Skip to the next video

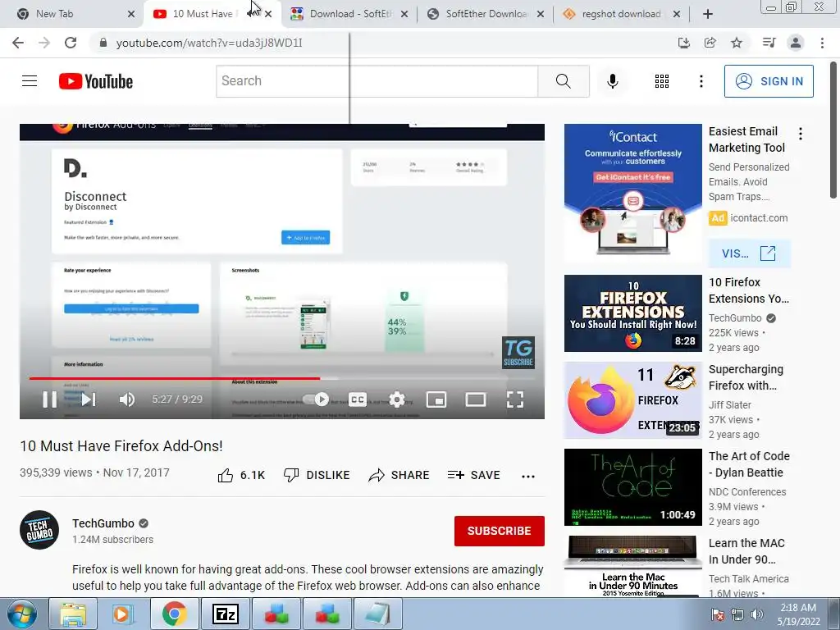click(89, 399)
